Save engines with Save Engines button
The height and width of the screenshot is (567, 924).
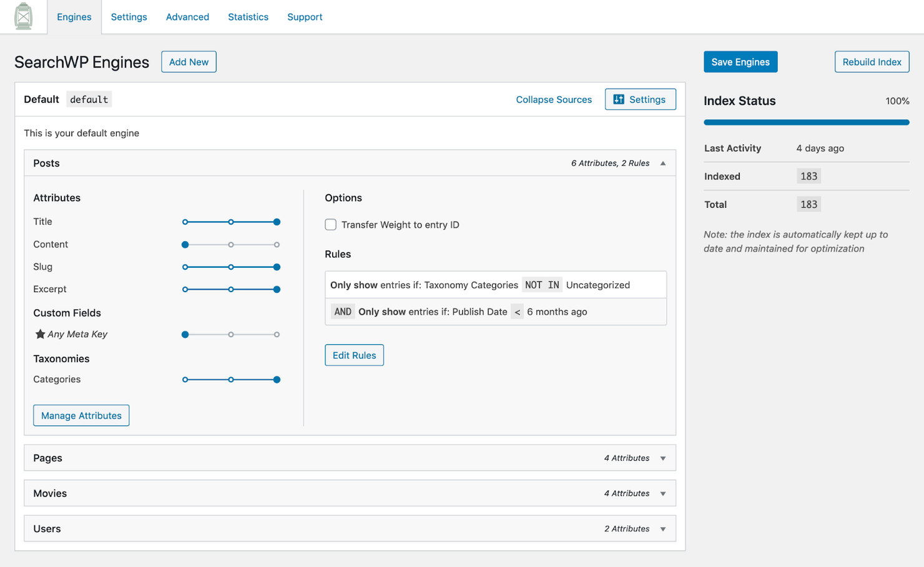[740, 62]
